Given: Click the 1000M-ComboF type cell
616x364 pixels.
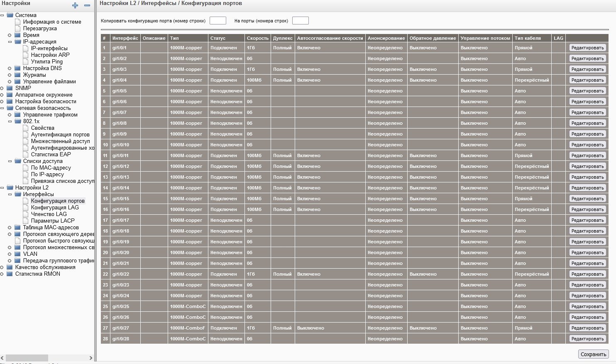Looking at the screenshot, I should (188, 328).
